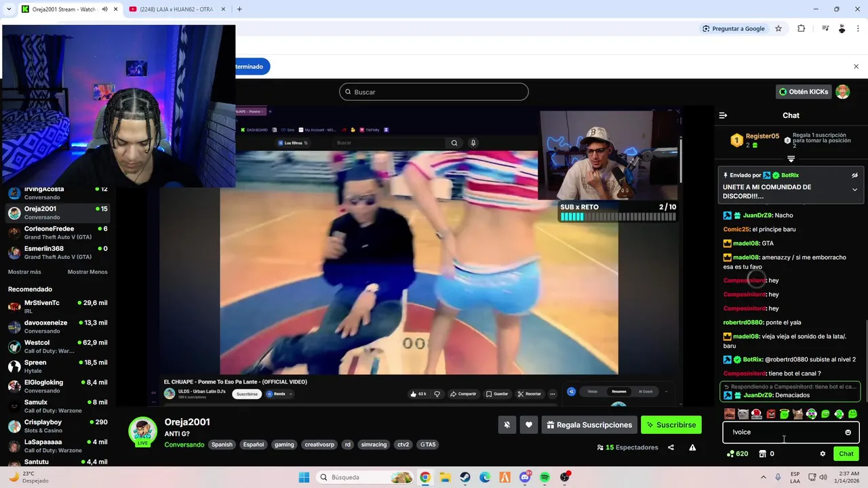Mute audio on the Oreja2001 tab
The height and width of the screenshot is (488, 868).
[105, 9]
